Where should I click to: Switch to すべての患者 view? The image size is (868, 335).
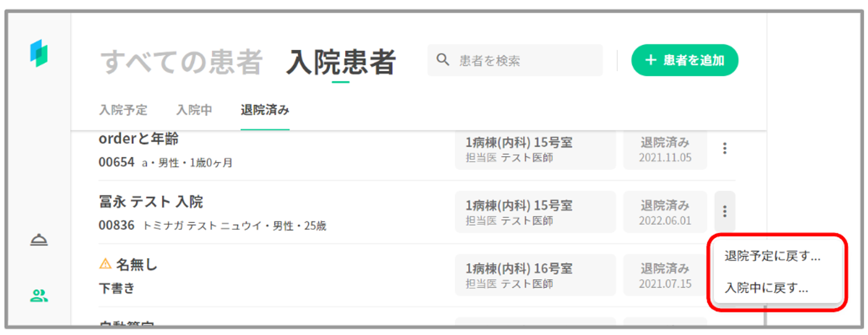[x=181, y=62]
